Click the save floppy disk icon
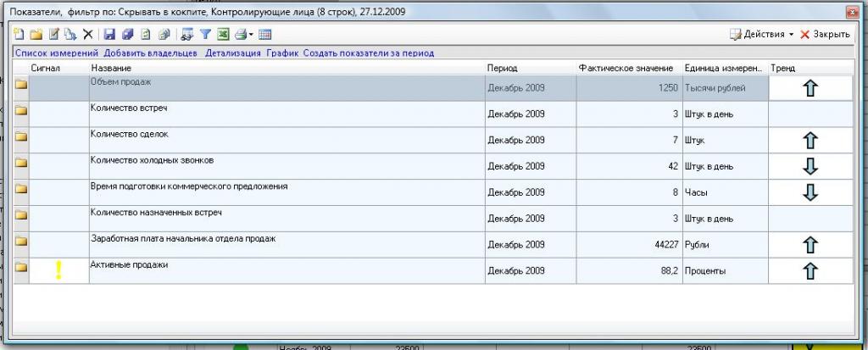The width and height of the screenshot is (868, 350). [x=109, y=35]
